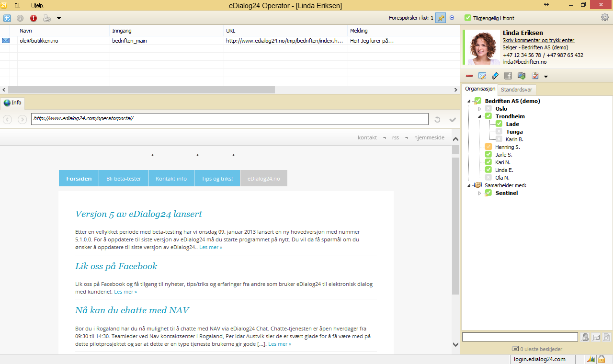Open the settings gear icon in the operator panel
613x364 pixels.
click(605, 18)
